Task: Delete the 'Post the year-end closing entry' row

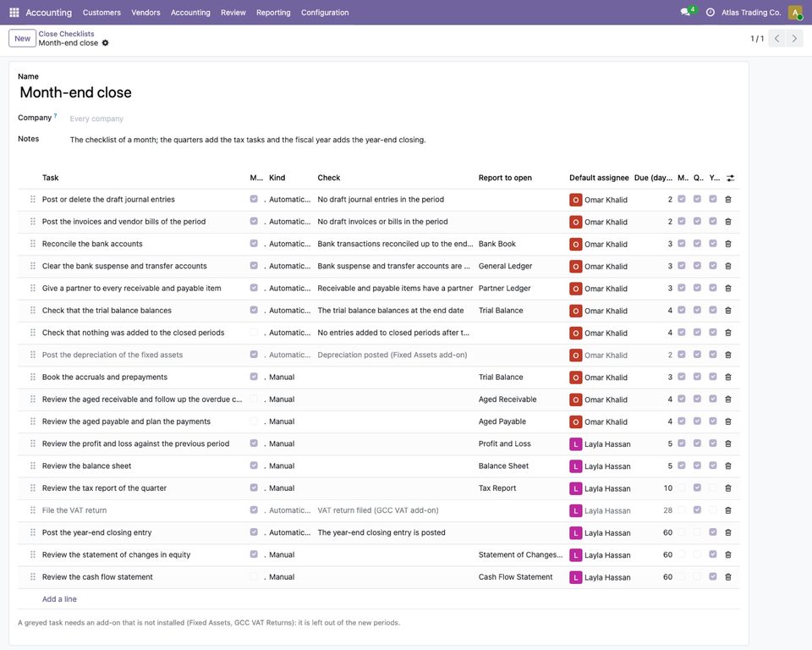Action: (x=728, y=532)
